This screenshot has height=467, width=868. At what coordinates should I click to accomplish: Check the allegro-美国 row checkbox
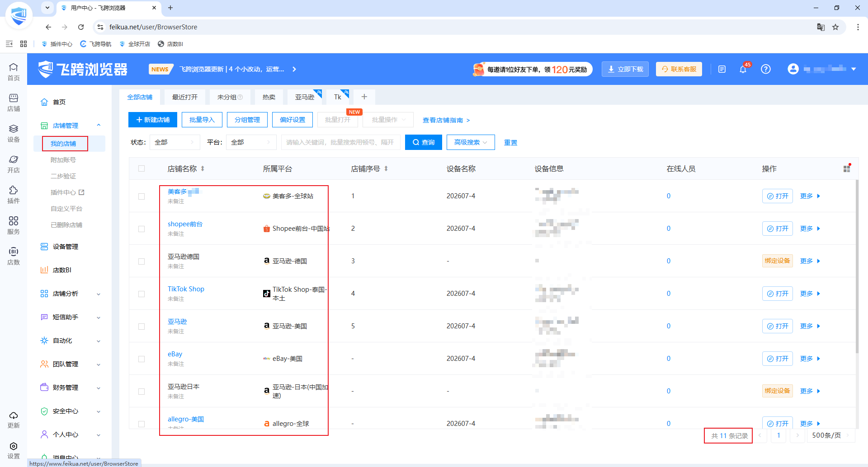pos(142,424)
